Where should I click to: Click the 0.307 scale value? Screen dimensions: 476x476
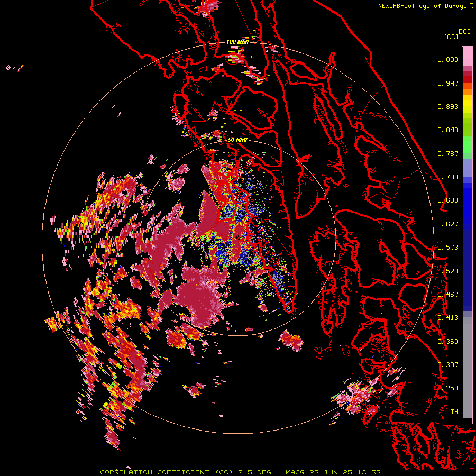[448, 364]
